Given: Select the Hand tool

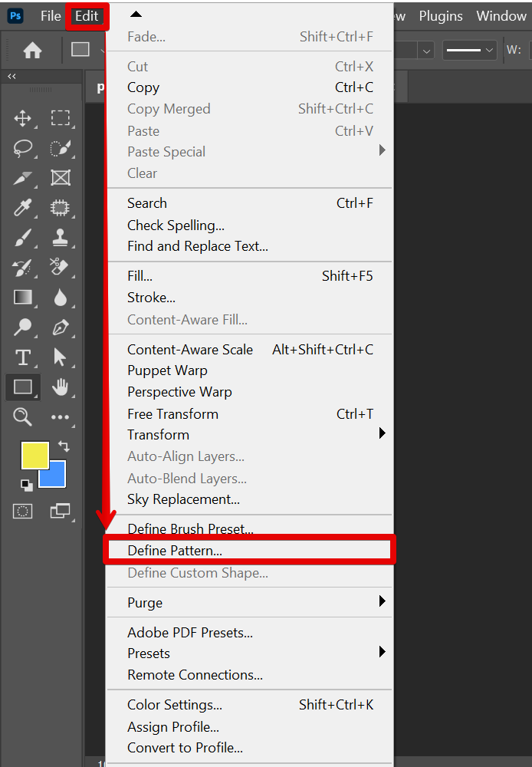Looking at the screenshot, I should click(x=60, y=387).
